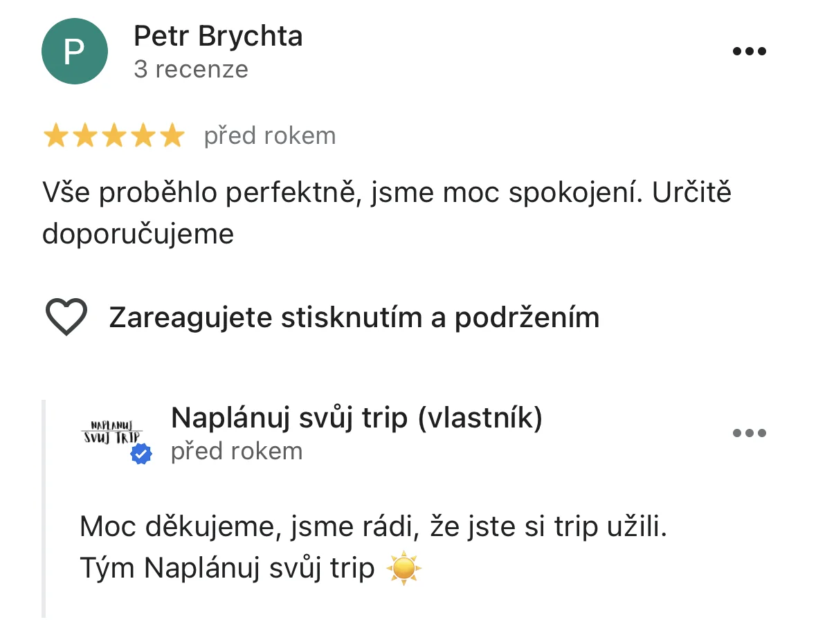Click the "Tým Naplánuj svůj trip" signature line

(x=227, y=569)
